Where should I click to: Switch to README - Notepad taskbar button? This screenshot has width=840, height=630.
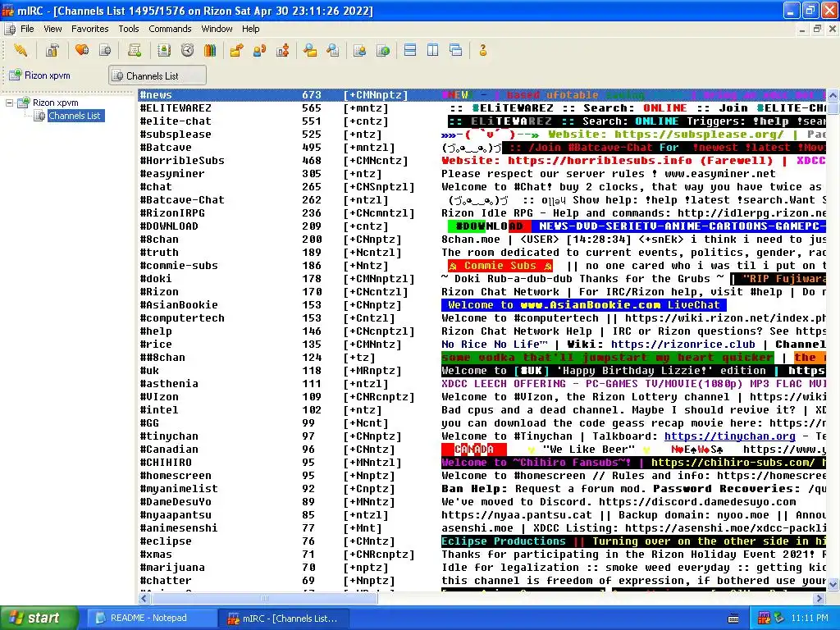pos(152,618)
